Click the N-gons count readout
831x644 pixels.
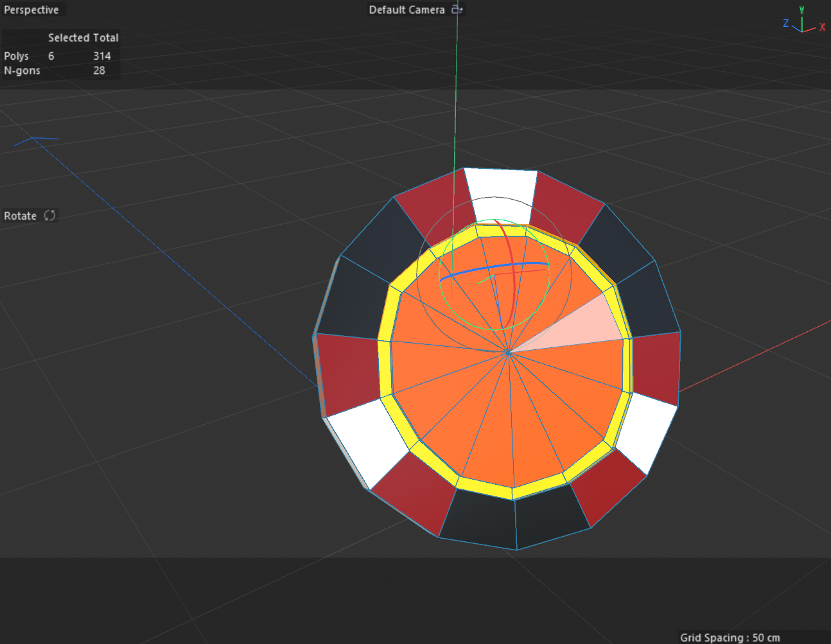point(100,71)
